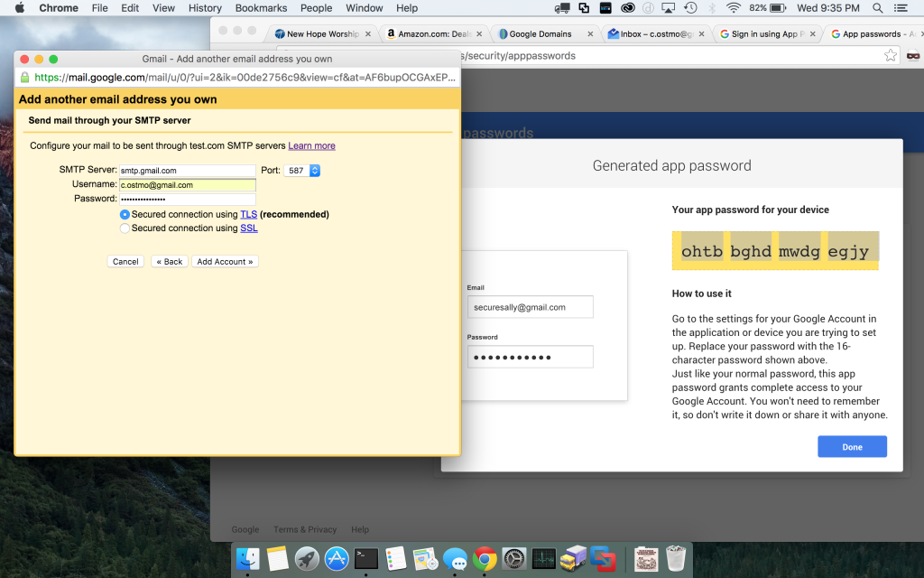The image size is (924, 578).
Task: Open Finder from the dock
Action: [248, 558]
